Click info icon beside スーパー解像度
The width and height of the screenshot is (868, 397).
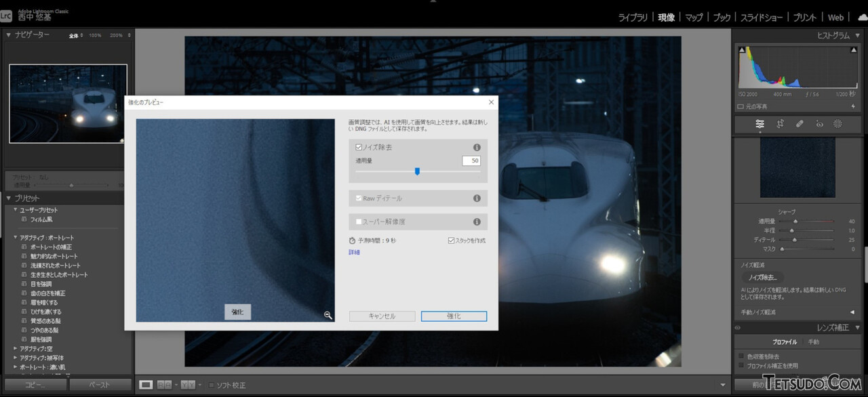pyautogui.click(x=477, y=222)
